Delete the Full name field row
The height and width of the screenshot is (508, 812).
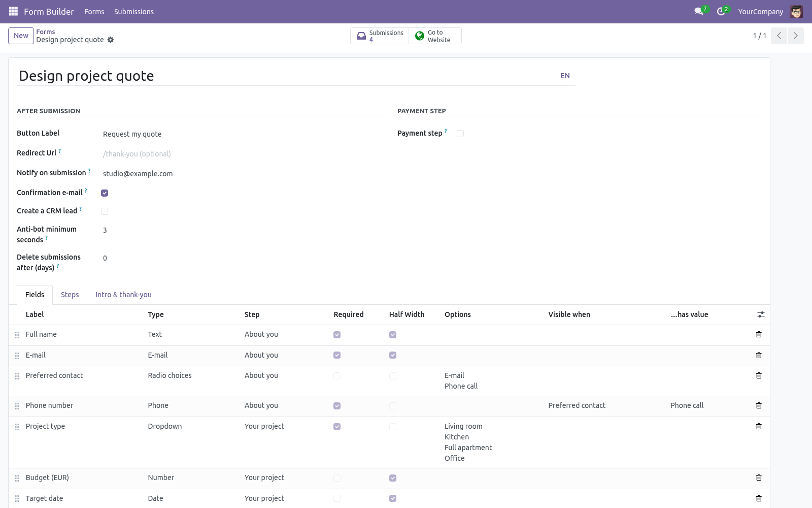[759, 334]
